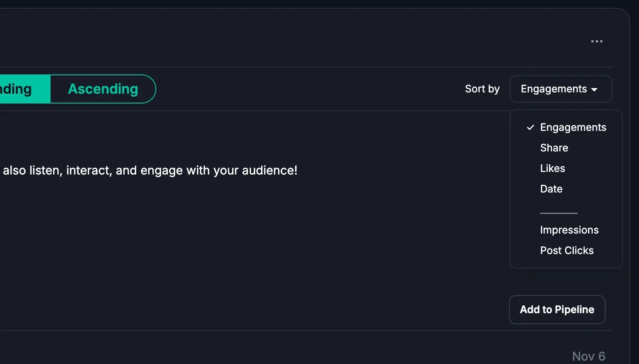Image resolution: width=639 pixels, height=364 pixels.
Task: Select the highlighted Descending order segment
Action: 21,89
